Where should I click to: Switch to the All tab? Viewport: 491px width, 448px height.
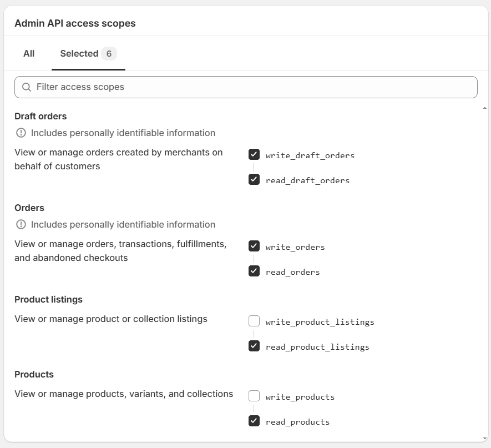29,53
